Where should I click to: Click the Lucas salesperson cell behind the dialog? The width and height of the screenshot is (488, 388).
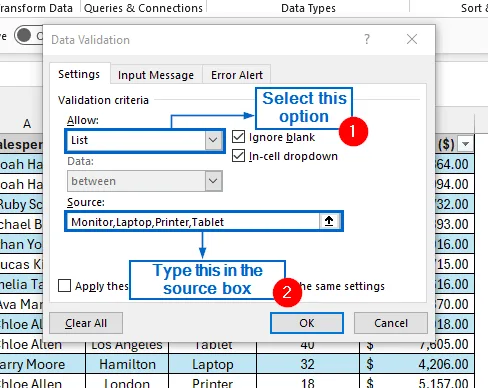click(21, 264)
